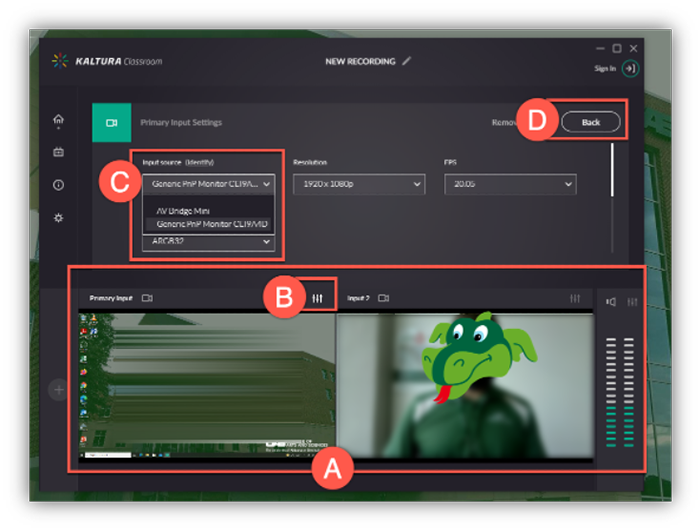Click the Sign In link
The image size is (700, 530).
pos(604,68)
